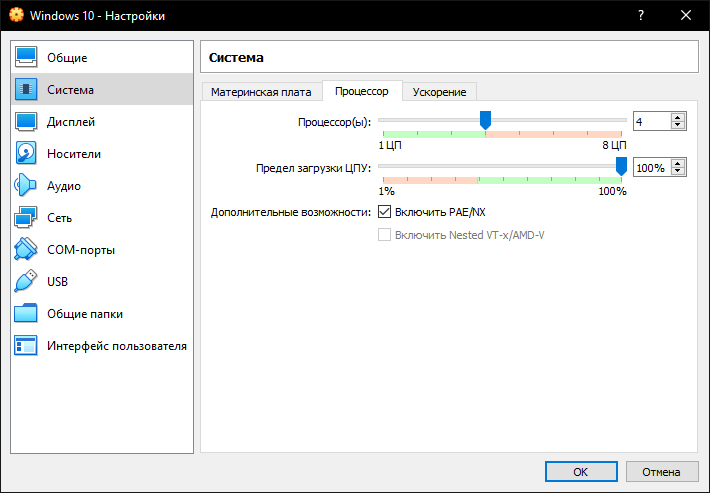Click the 8 ЦП maximum label
Image resolution: width=710 pixels, height=493 pixels.
(x=614, y=145)
